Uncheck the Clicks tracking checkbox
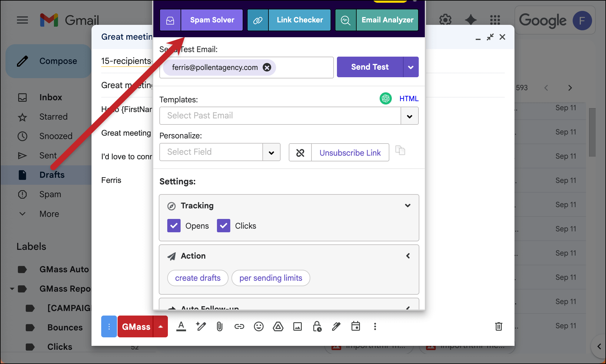 click(x=224, y=226)
